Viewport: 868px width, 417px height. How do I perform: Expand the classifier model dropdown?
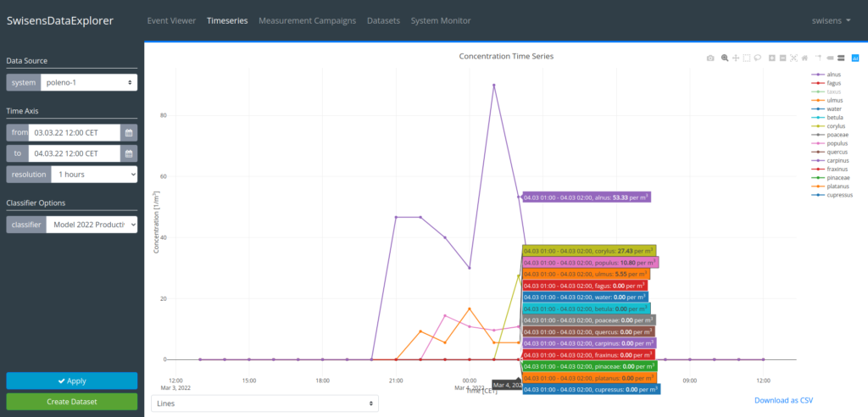(x=91, y=224)
